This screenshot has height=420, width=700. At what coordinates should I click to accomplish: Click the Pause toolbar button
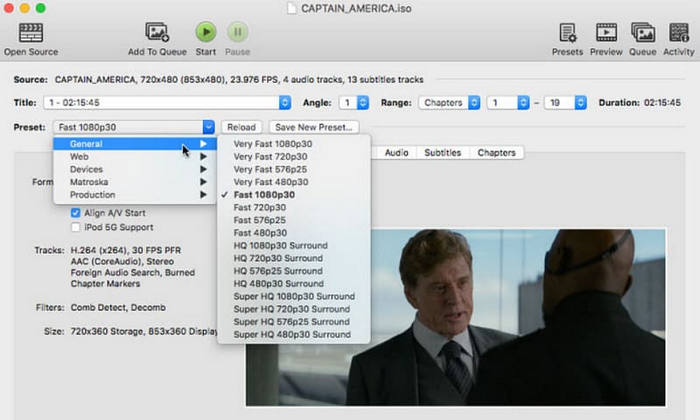(238, 32)
